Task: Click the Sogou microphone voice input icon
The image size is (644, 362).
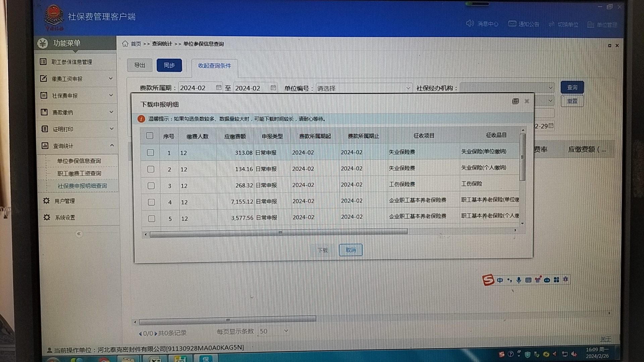Action: [519, 280]
